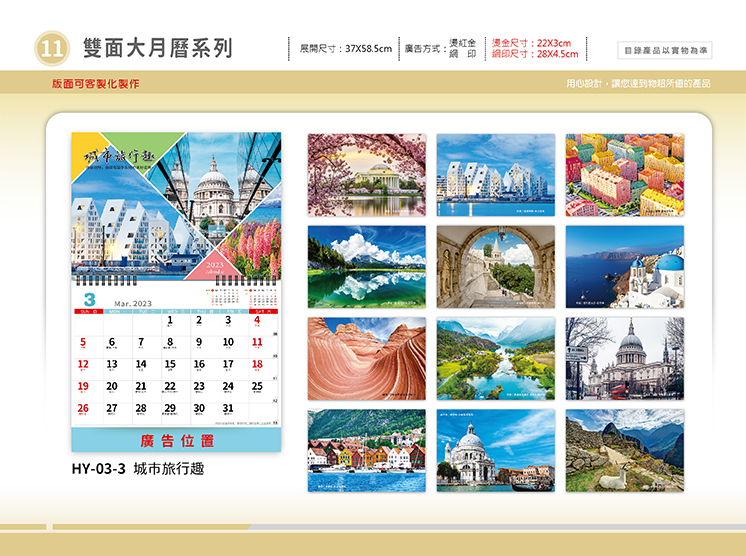Screen dimensions: 746x556
Task: Select the cherry blossom building photo
Action: [366, 175]
